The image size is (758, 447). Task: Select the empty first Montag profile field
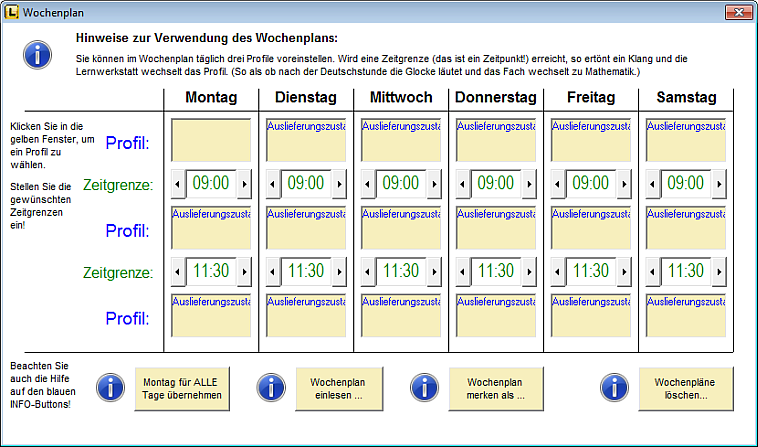click(211, 140)
